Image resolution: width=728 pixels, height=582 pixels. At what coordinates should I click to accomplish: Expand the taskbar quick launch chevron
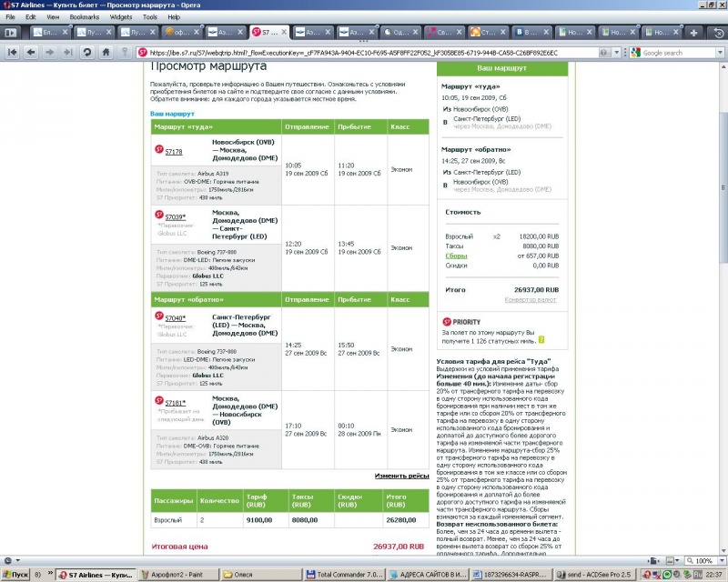(50, 574)
